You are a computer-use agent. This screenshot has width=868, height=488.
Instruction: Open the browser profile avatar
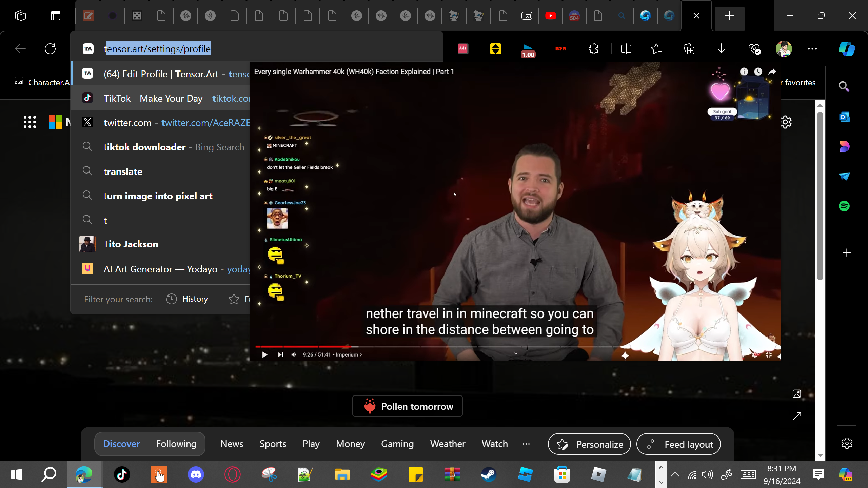(784, 49)
